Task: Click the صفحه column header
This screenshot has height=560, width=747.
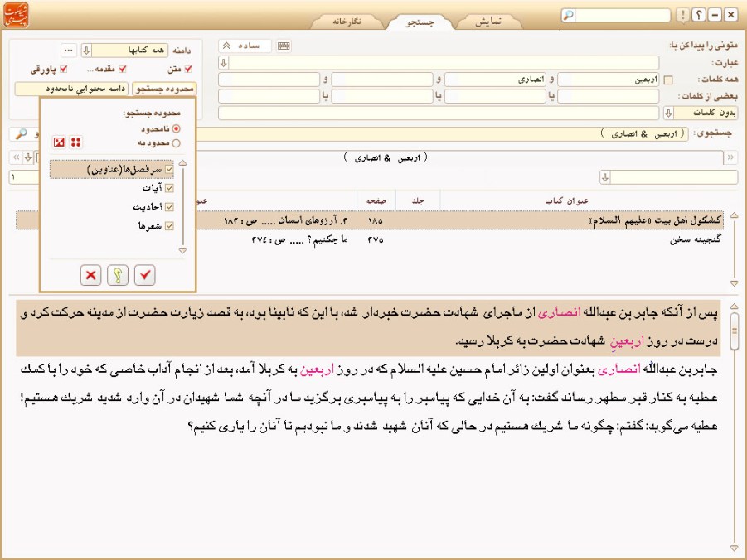Action: pos(376,201)
